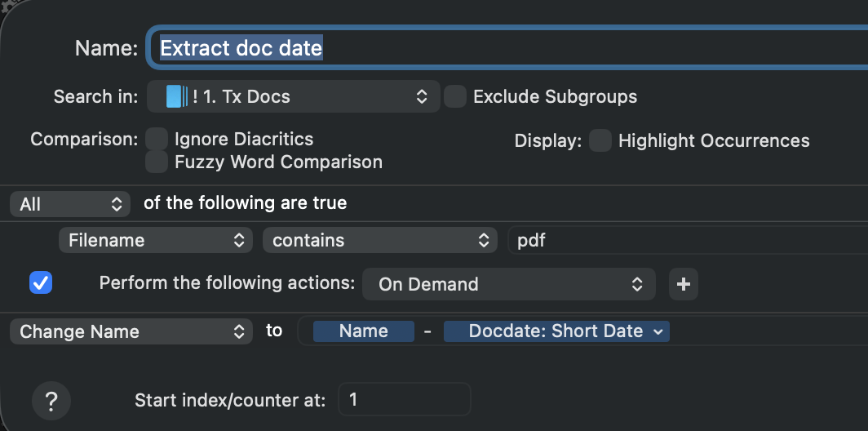
Task: Click the plus button to add an action
Action: [x=684, y=284]
